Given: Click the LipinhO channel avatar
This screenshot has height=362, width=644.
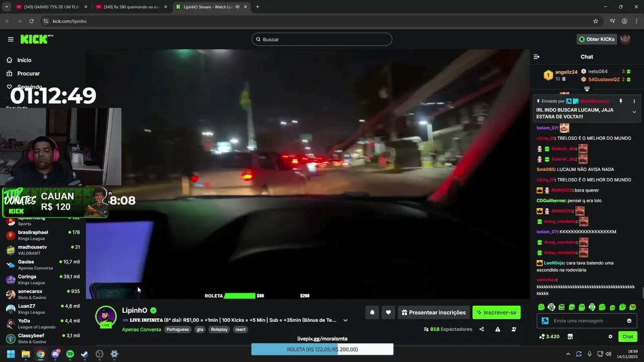Looking at the screenshot, I should (x=106, y=316).
